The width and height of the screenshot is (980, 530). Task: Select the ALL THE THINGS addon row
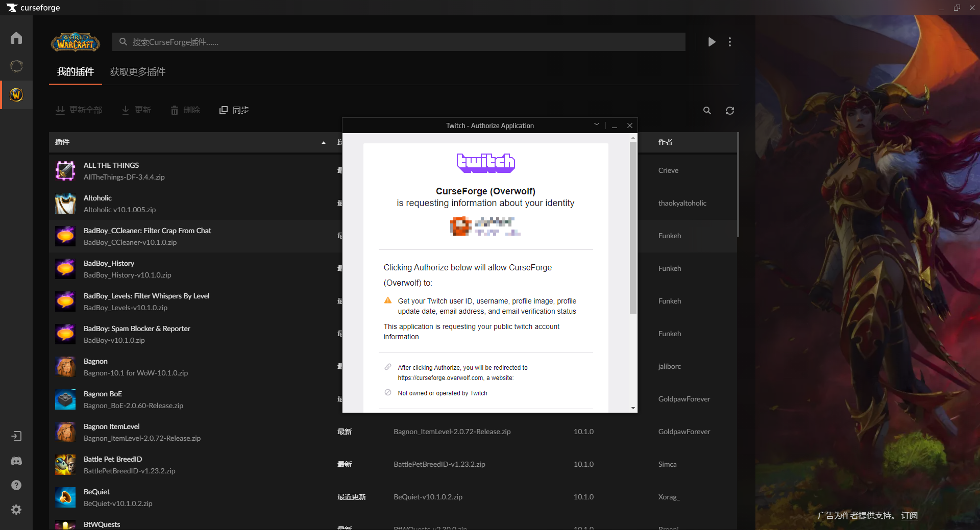coord(194,171)
